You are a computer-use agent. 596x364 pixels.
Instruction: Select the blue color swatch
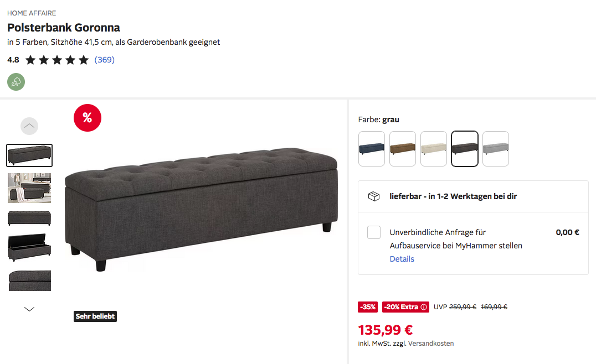[372, 149]
